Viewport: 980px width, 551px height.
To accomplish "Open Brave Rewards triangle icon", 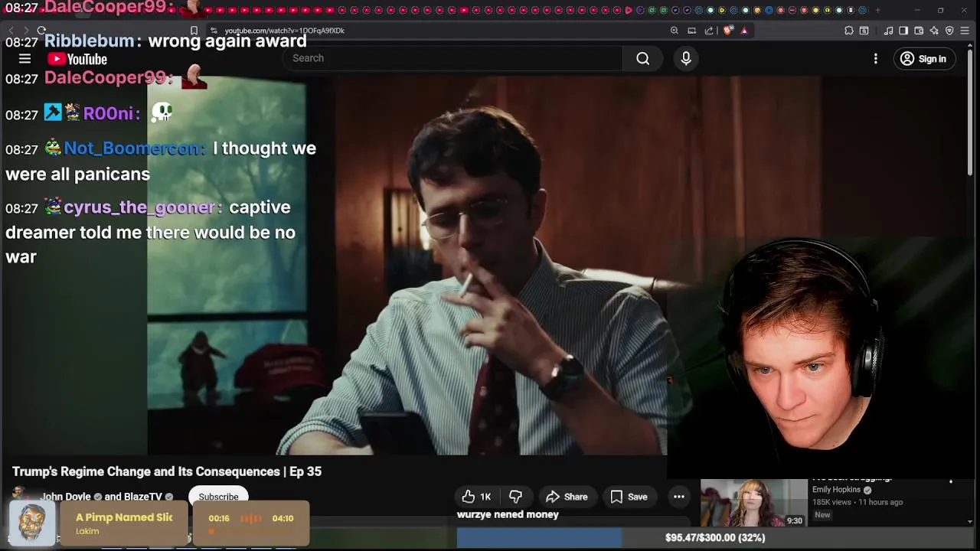I will (x=744, y=31).
